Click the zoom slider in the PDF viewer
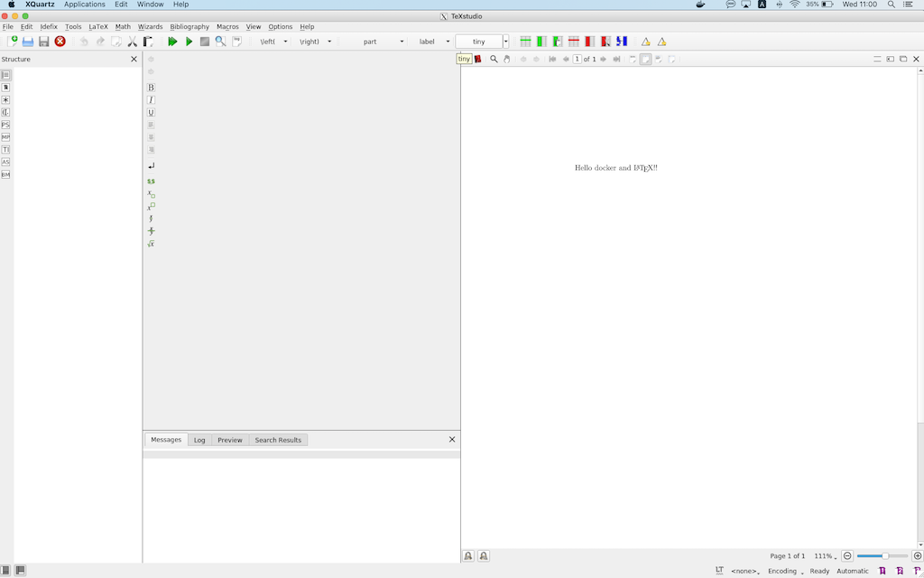Screen dimensions: 924x578 tap(882, 556)
